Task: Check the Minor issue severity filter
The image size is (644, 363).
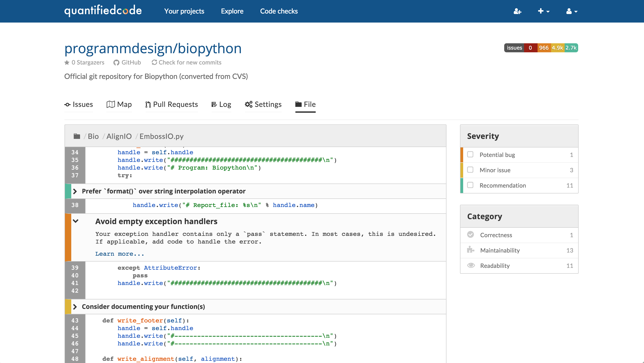Action: click(x=470, y=170)
